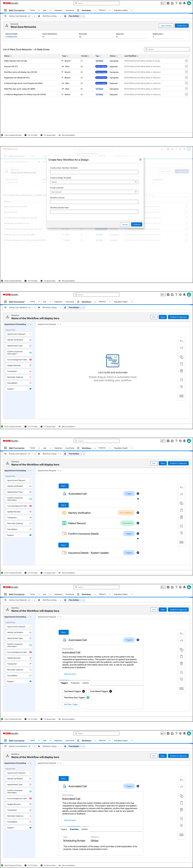Enable Event Based Triggers with plus button
The image size is (193, 868).
click(111, 691)
